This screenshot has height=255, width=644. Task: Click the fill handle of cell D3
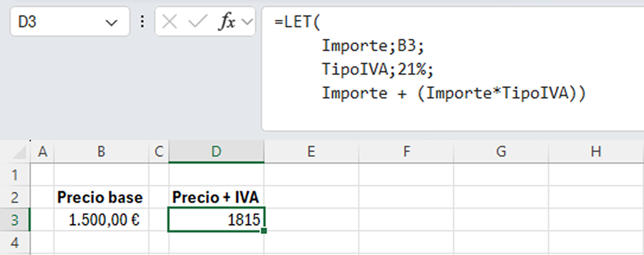(264, 231)
